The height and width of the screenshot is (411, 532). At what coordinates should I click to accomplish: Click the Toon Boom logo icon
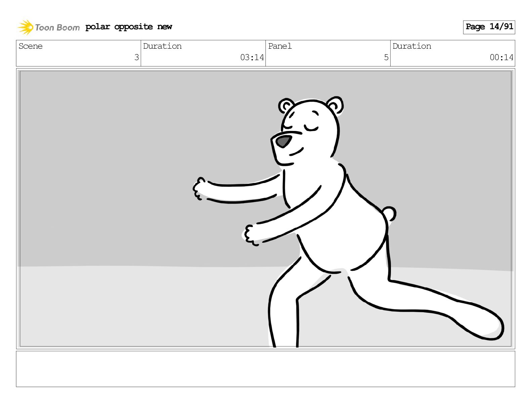pos(25,27)
